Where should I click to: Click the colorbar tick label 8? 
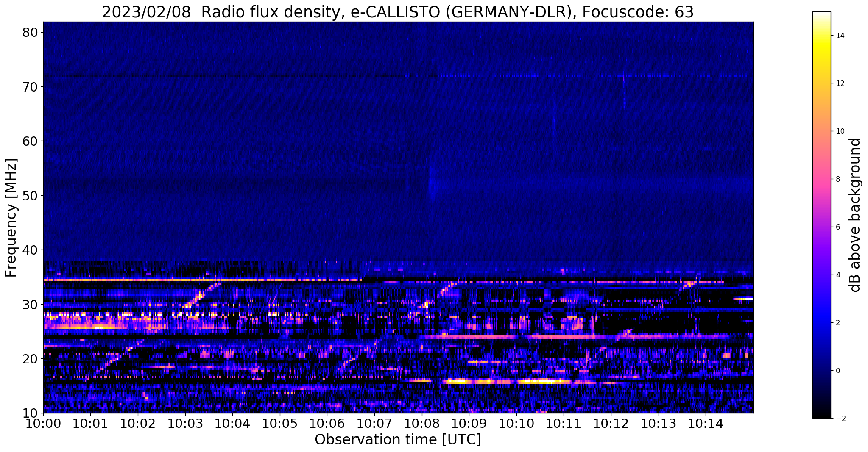pos(838,179)
